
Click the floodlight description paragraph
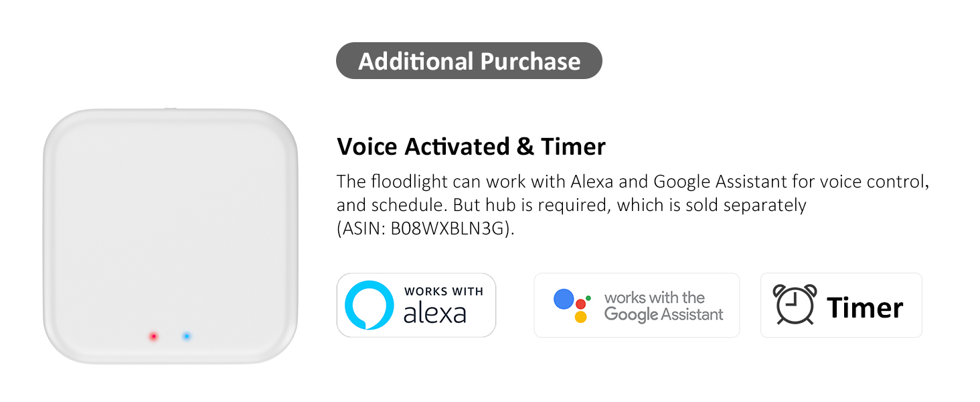pos(632,204)
